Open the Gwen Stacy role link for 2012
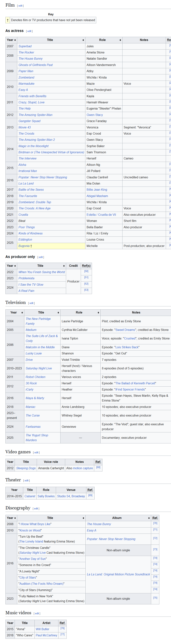The height and width of the screenshot is (644, 171). [95, 115]
